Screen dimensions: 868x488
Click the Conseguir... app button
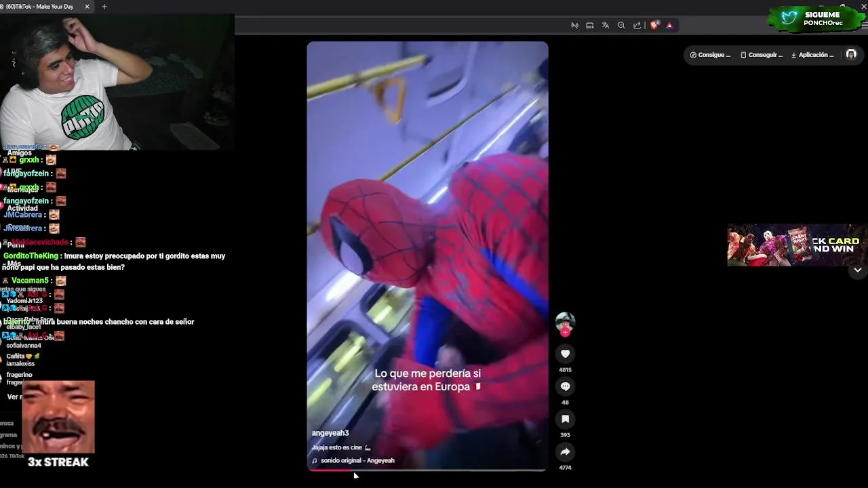762,55
